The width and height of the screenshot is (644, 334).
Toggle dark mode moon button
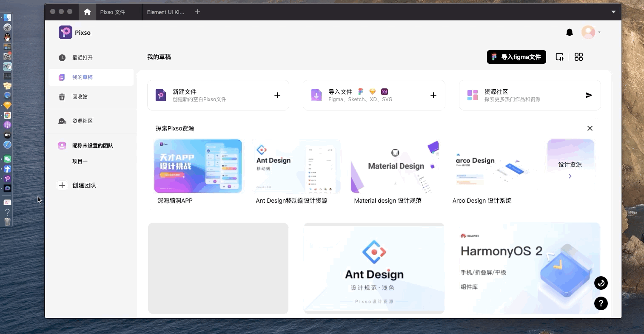click(x=601, y=283)
